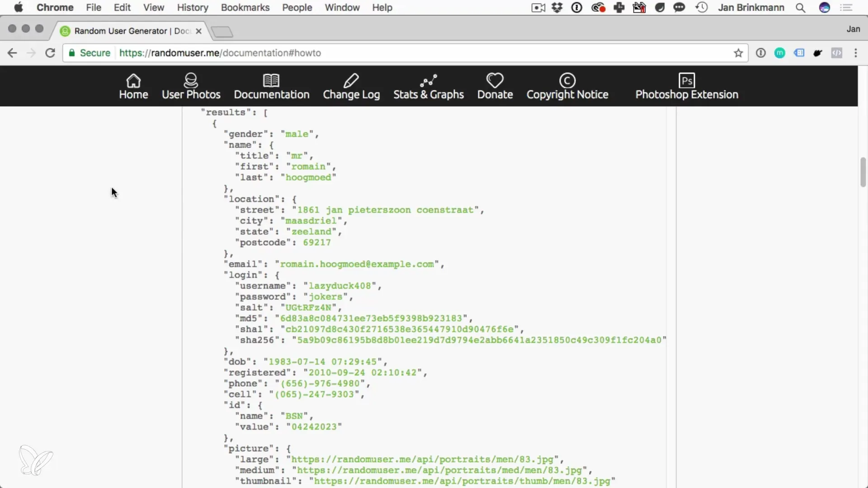Open Stats & Graphs icon
This screenshot has width=868, height=488.
[428, 81]
